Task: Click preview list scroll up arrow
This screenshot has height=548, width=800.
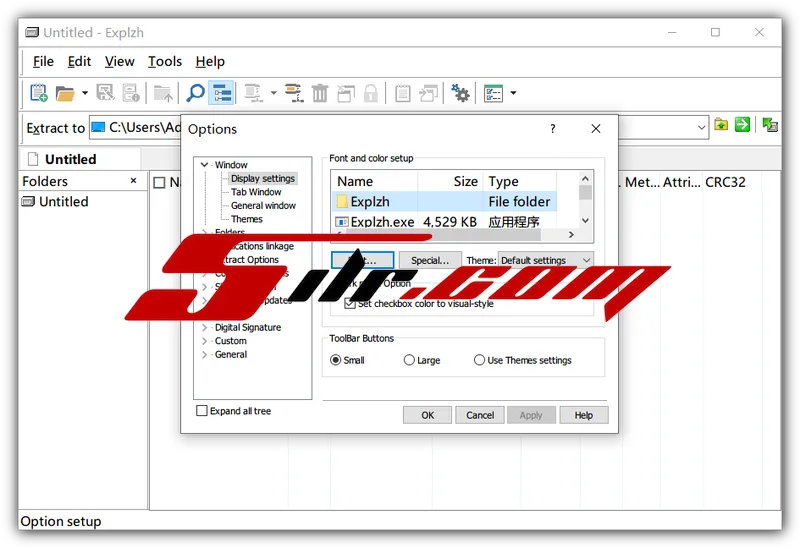Action: point(585,179)
